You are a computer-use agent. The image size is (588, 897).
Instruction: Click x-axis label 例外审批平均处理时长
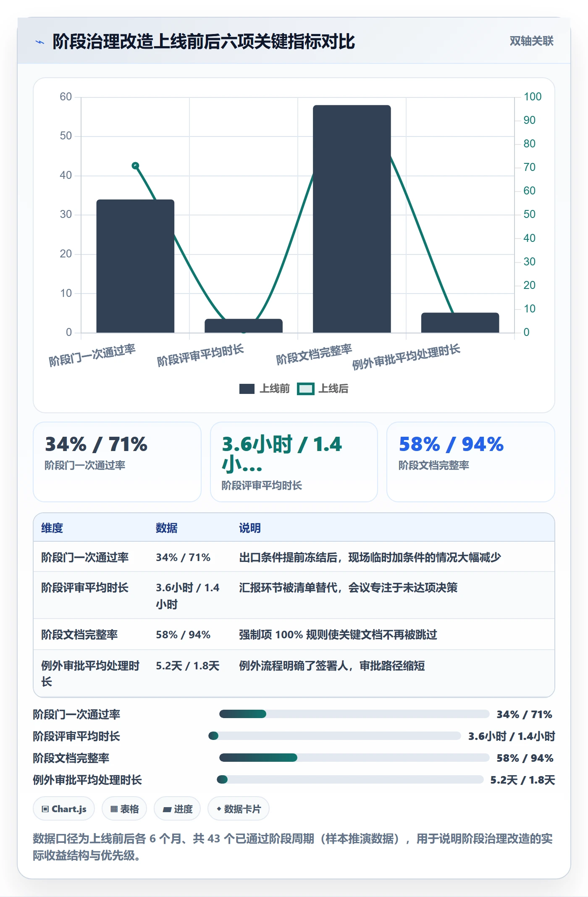[406, 357]
